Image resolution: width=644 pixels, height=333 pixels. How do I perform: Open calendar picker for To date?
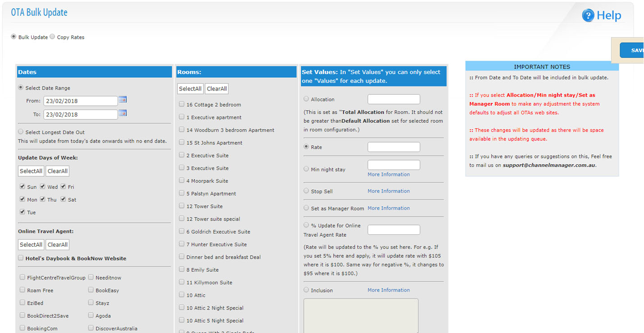point(122,113)
